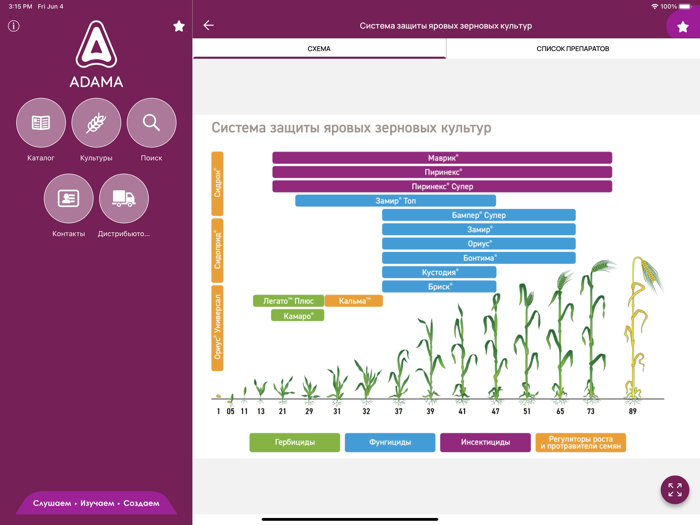The height and width of the screenshot is (525, 700).
Task: Expand the scheme to fullscreen
Action: (675, 490)
